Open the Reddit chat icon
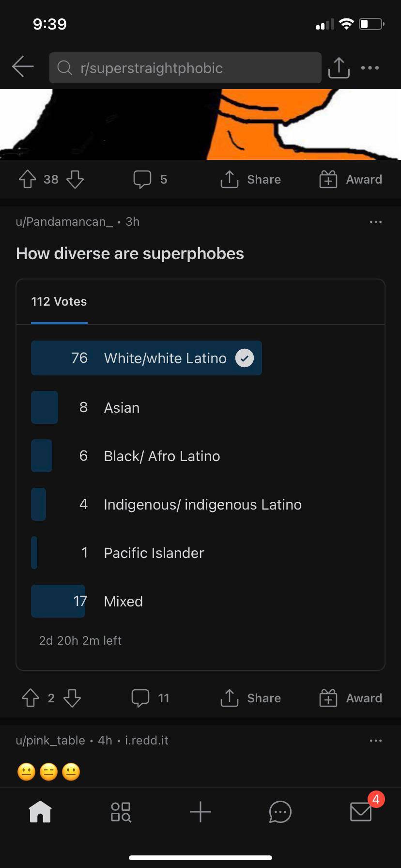The width and height of the screenshot is (401, 868). 280,812
